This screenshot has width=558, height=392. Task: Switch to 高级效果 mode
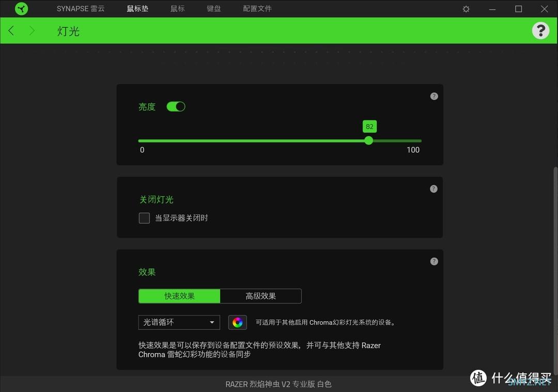261,296
